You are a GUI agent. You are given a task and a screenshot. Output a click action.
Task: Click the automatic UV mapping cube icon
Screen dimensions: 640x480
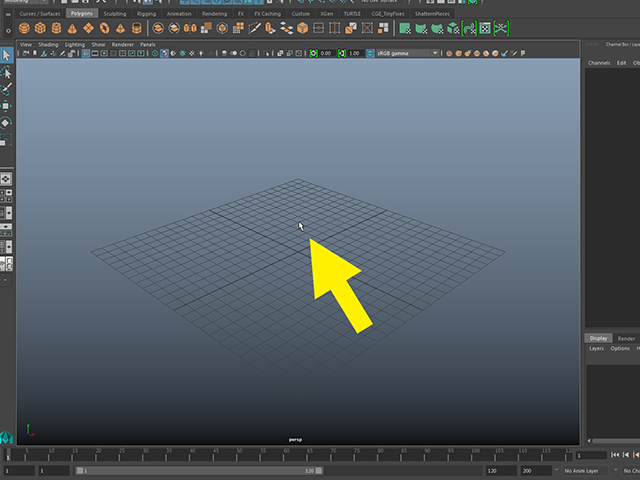(x=453, y=29)
